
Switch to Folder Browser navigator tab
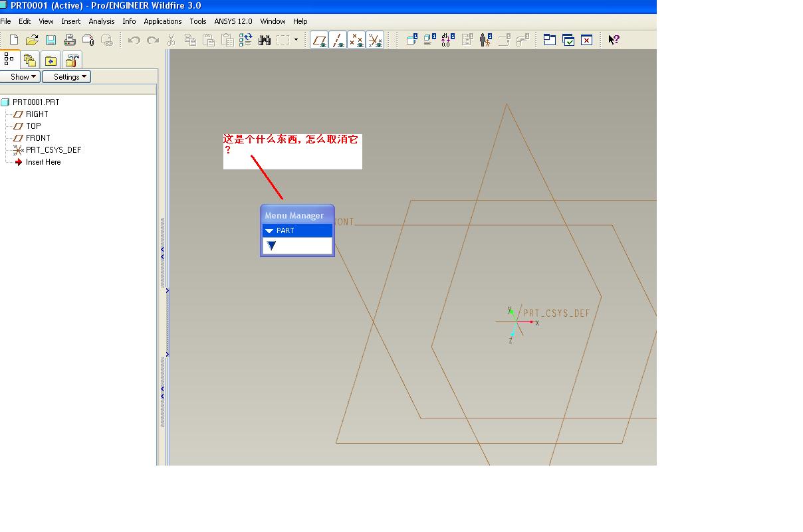(x=30, y=60)
